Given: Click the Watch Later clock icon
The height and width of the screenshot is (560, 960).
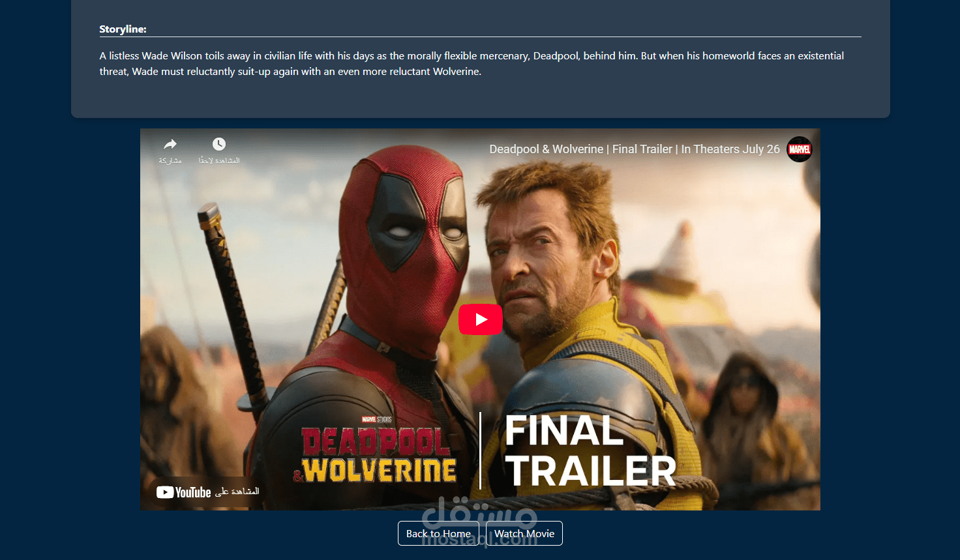Looking at the screenshot, I should (x=219, y=144).
